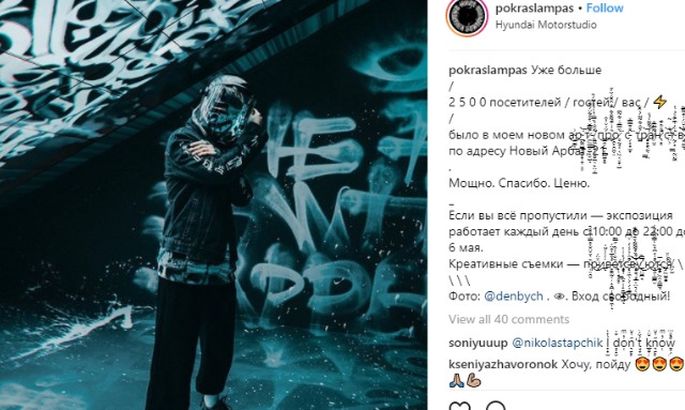The width and height of the screenshot is (685, 410).
Task: Open pokraslampas username in post header
Action: (x=534, y=8)
